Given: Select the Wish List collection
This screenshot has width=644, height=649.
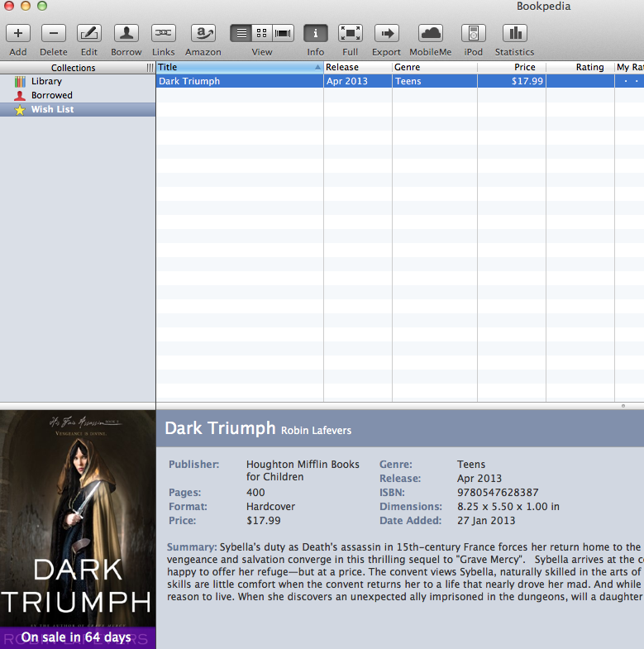Looking at the screenshot, I should click(x=78, y=109).
